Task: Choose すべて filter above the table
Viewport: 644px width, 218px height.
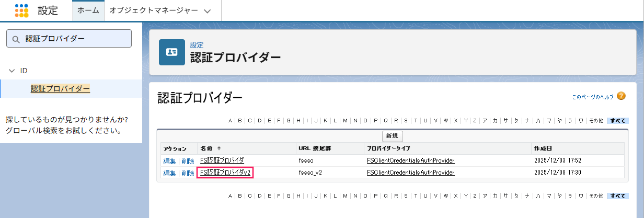Action: click(x=618, y=121)
